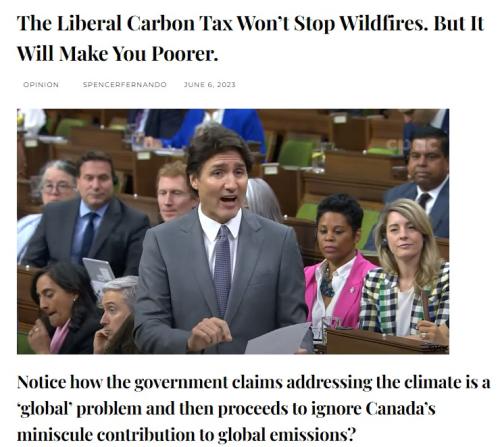The width and height of the screenshot is (500, 447).
Task: Click the speaking man in the grey suit
Action: click(218, 240)
